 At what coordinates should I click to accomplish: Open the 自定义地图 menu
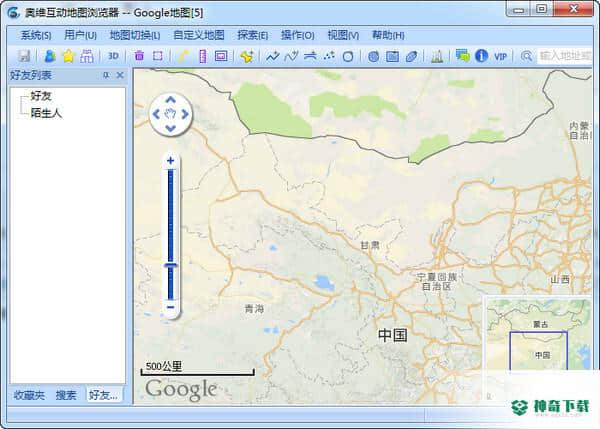pos(199,35)
